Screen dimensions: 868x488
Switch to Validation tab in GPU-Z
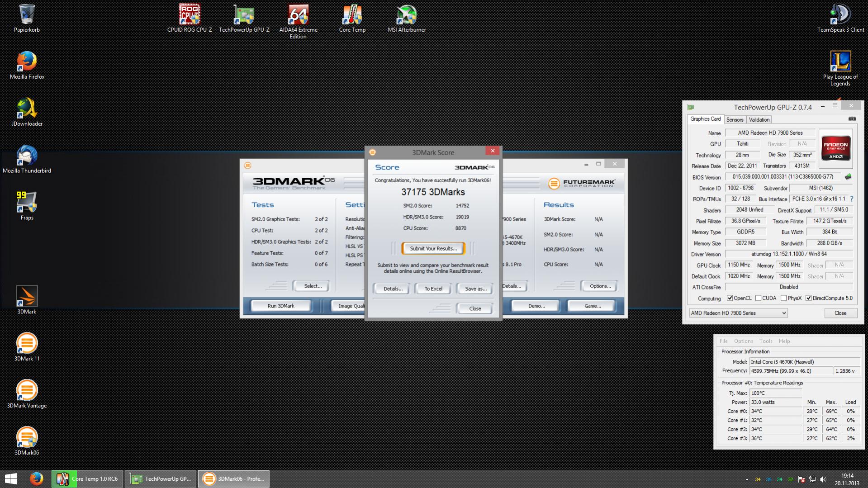(759, 120)
